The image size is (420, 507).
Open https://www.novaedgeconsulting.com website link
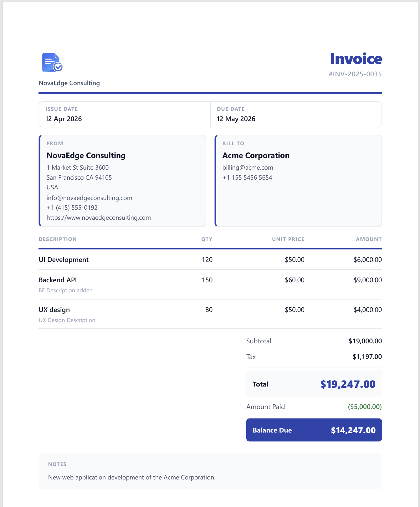(x=99, y=218)
